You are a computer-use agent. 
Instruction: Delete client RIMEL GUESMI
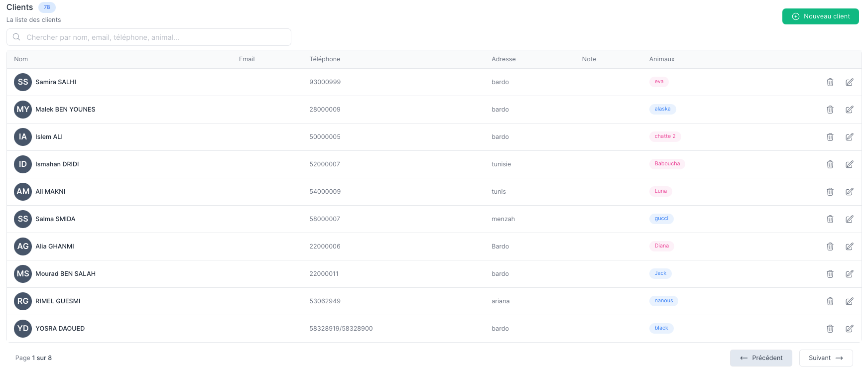click(x=830, y=301)
